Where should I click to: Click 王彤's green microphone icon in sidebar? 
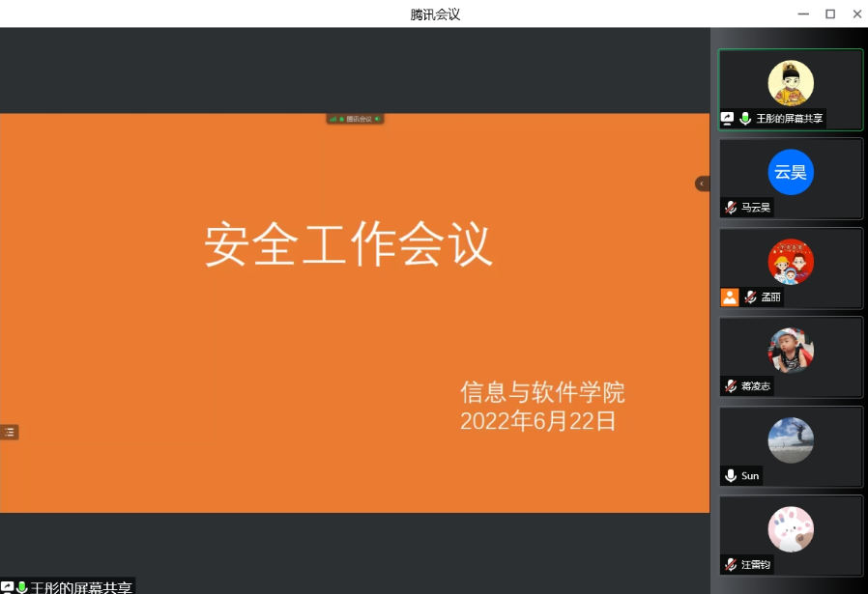[x=745, y=119]
